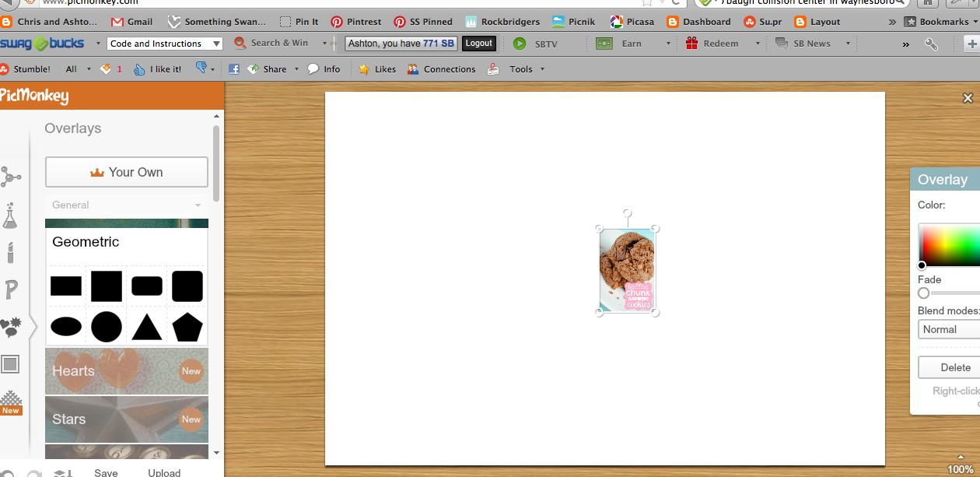Open SBTV in Swagbucks toolbar
This screenshot has height=477, width=980.
click(x=535, y=44)
